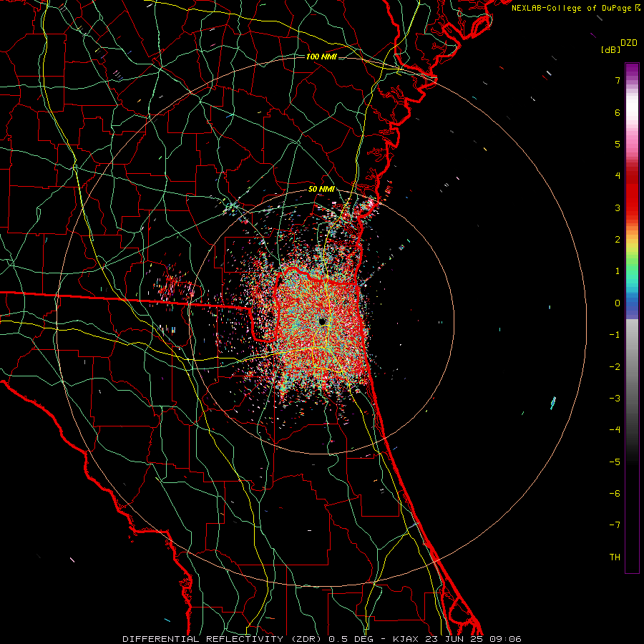Click the 09:06 timestamp
The height and width of the screenshot is (644, 644).
click(x=505, y=639)
